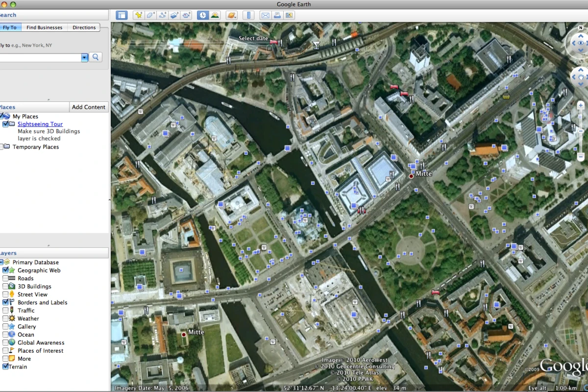
Task: Click the magnifier search button
Action: point(96,57)
